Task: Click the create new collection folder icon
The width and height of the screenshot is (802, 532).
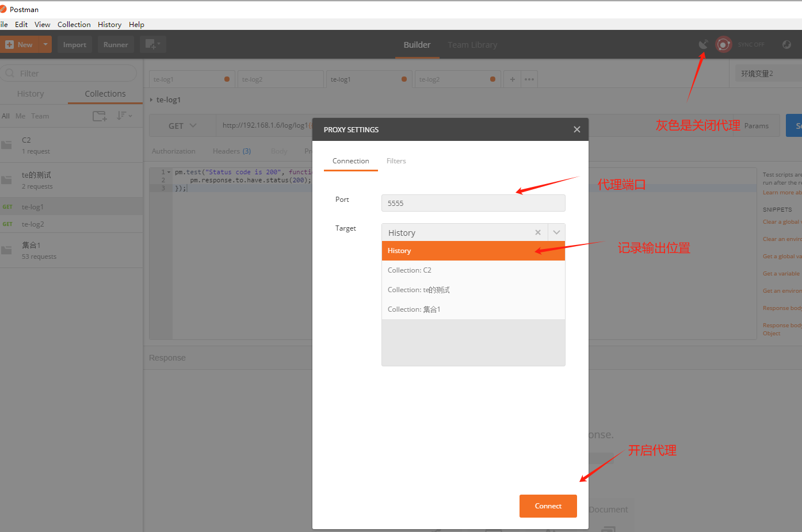Action: [x=100, y=116]
